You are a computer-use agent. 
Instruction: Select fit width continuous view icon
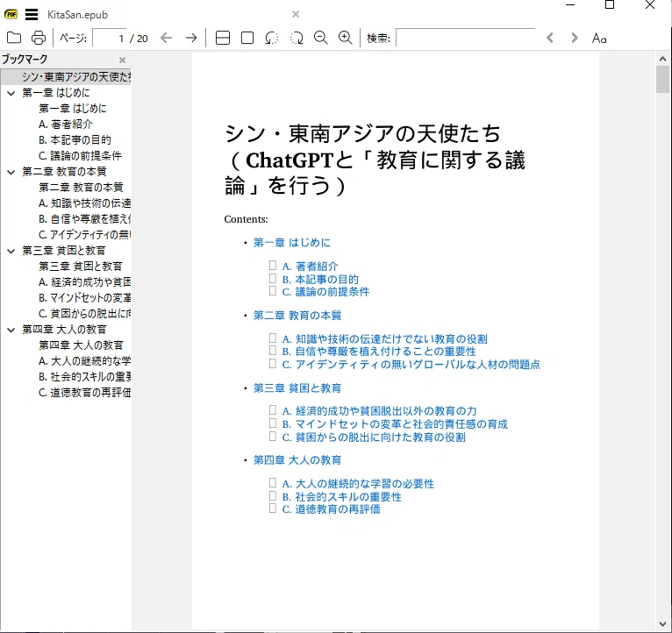pos(223,38)
